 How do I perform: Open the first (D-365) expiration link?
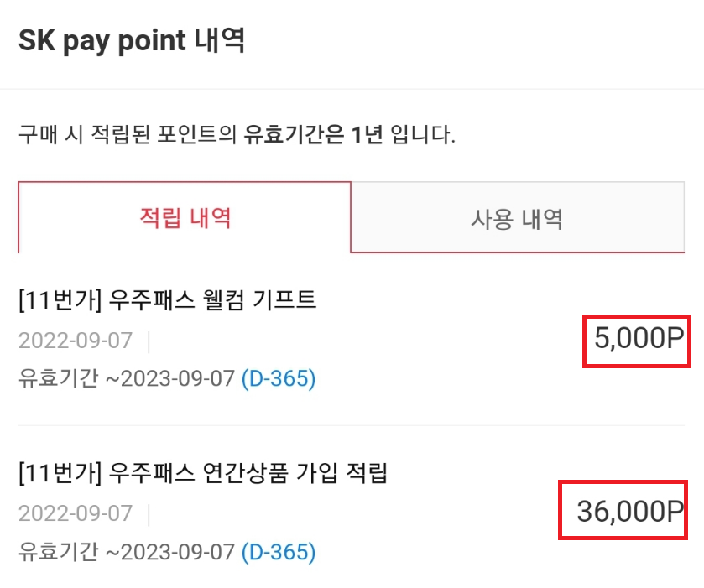(x=280, y=378)
